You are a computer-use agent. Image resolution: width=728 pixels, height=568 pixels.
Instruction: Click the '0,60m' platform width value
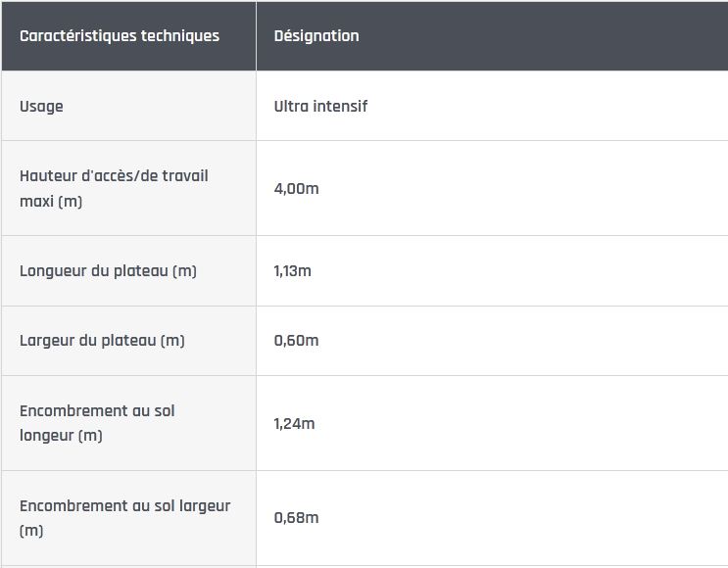click(x=296, y=341)
